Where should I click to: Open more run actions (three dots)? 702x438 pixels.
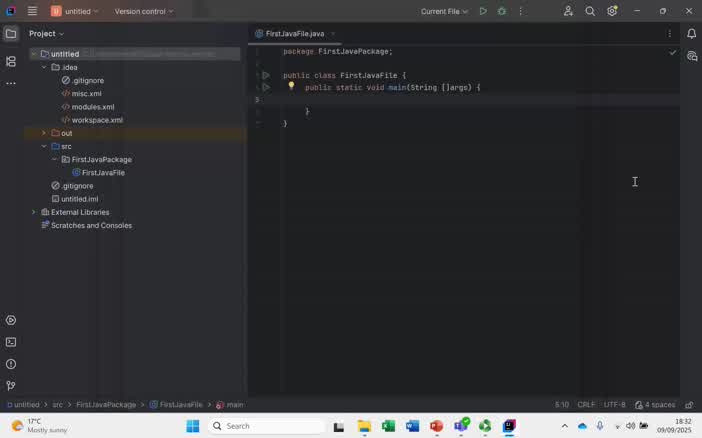point(520,11)
